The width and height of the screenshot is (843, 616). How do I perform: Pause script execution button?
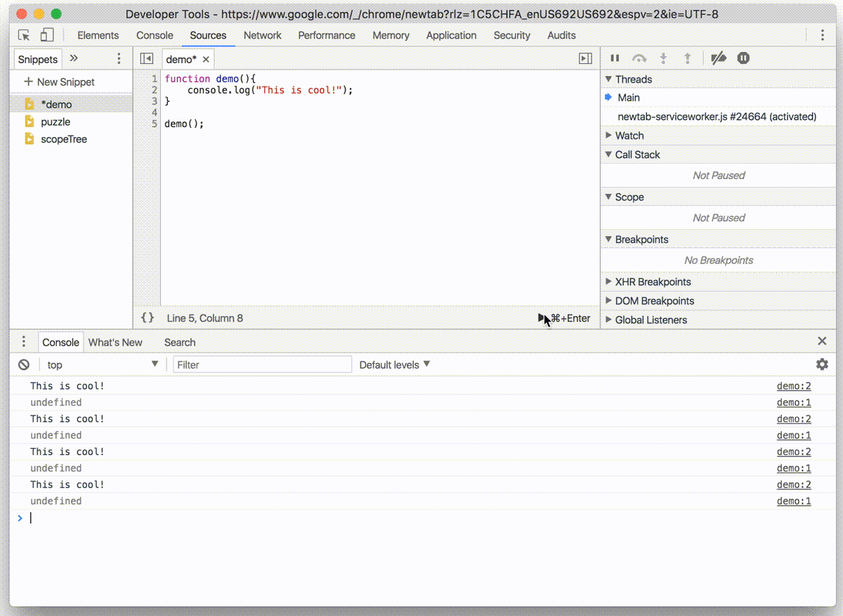click(x=615, y=59)
